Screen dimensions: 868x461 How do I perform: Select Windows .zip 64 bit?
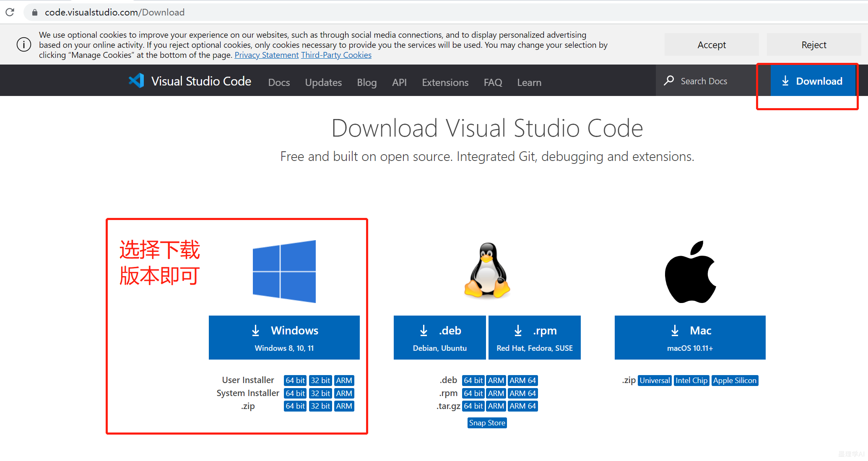[x=295, y=406]
